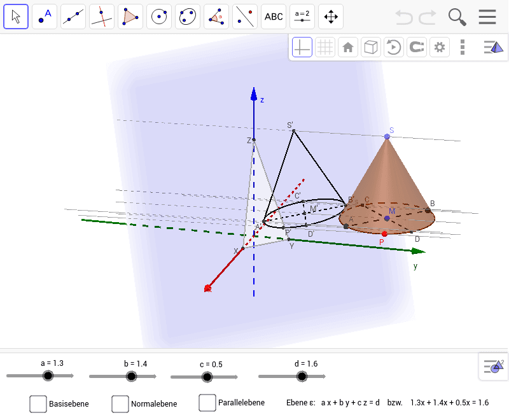Enable the Basisebene checkbox
The width and height of the screenshot is (509, 420).
(38, 403)
